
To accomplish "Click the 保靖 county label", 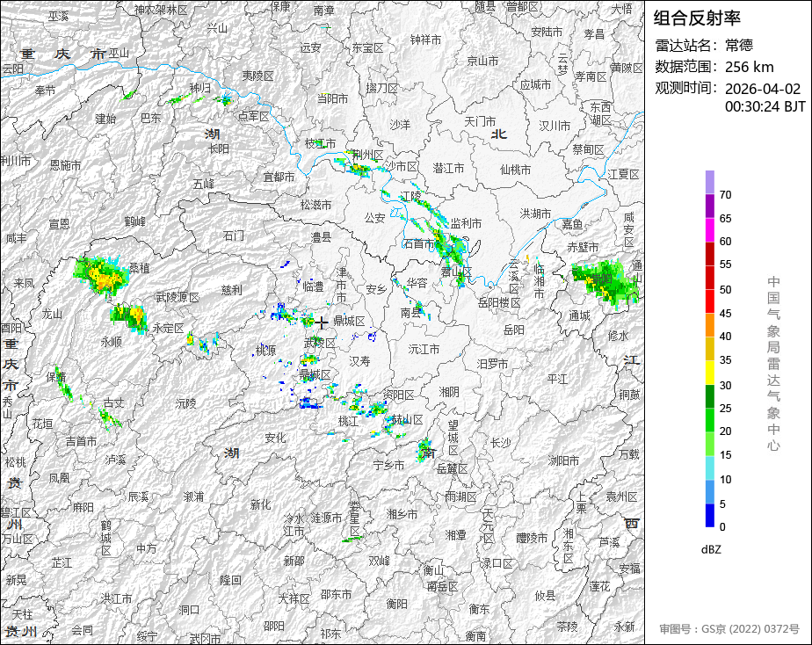I will point(56,377).
